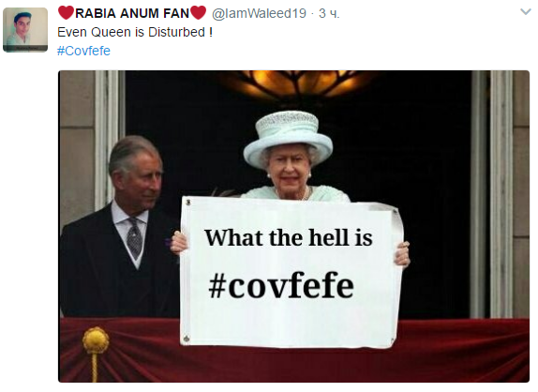The height and width of the screenshot is (392, 538).
Task: Click the tweet timestamp '3 ч.'
Action: (329, 13)
